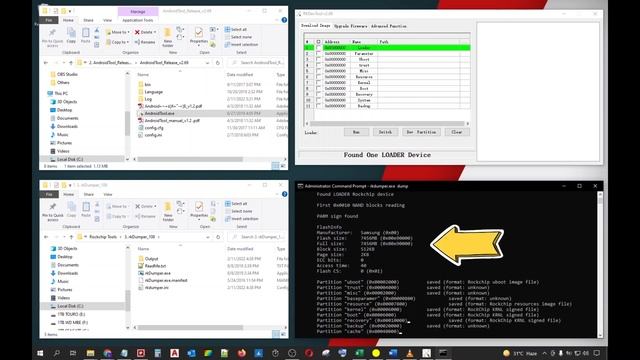Click the Switch button in AndroidTool
This screenshot has width=640, height=360.
[x=385, y=132]
